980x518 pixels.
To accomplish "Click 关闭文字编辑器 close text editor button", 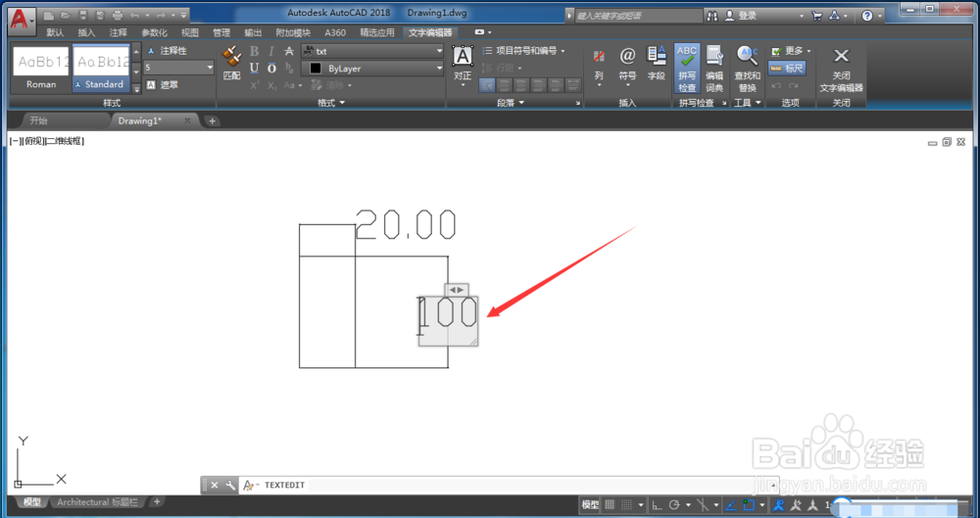I will tap(841, 70).
